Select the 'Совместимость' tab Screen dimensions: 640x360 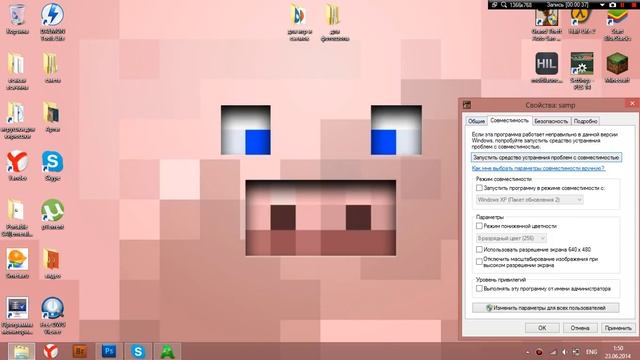tap(509, 120)
